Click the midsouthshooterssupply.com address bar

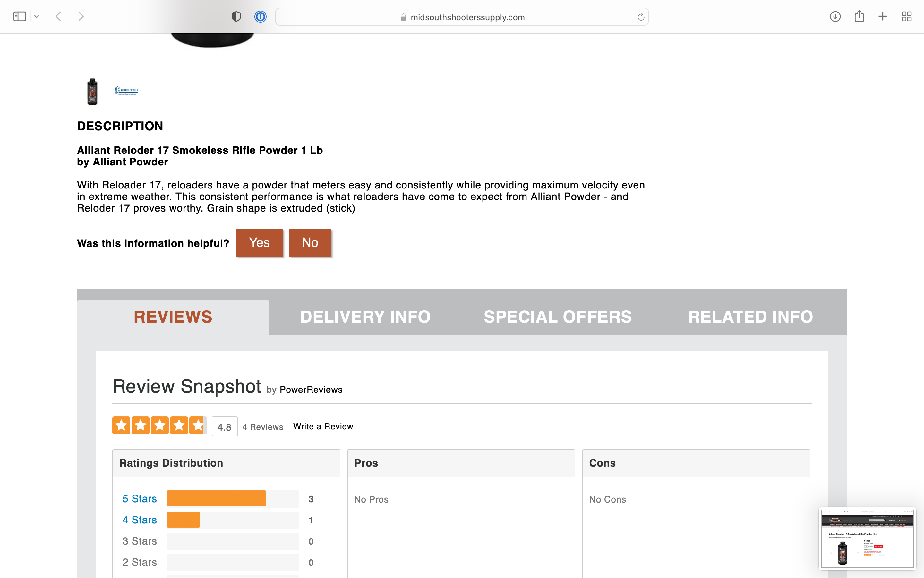[x=462, y=17]
